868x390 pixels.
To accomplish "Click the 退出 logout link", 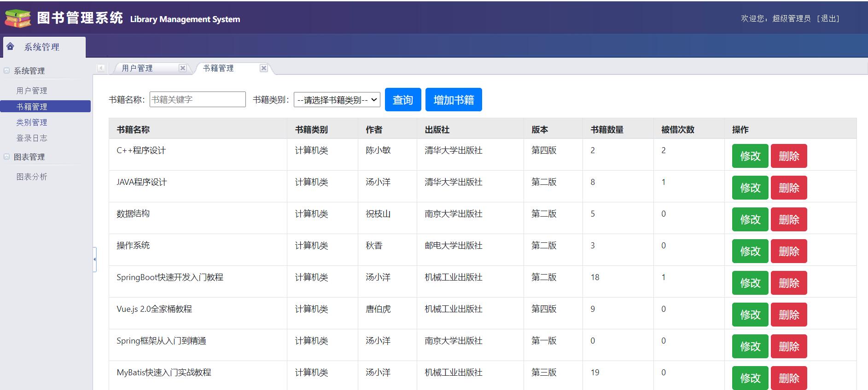I will coord(828,18).
